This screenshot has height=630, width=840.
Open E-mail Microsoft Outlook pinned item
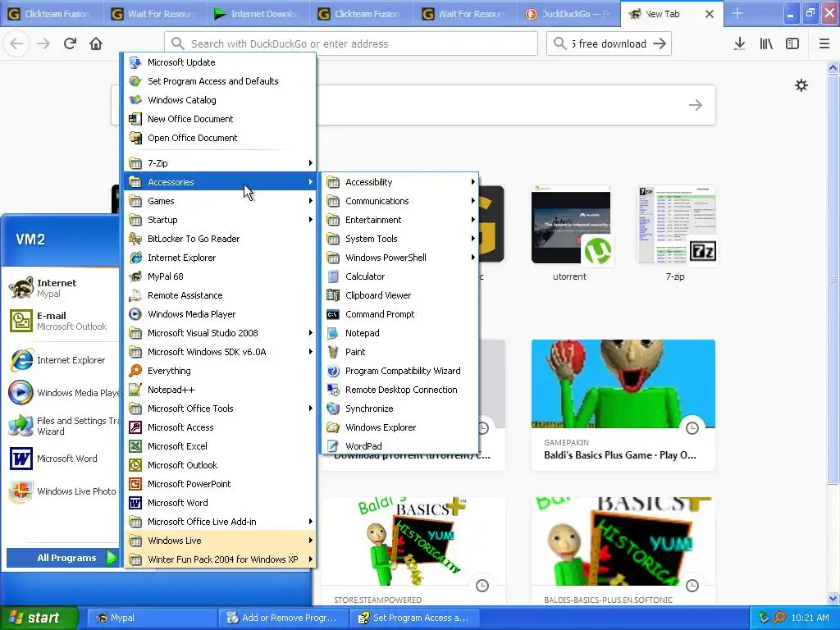coord(62,321)
